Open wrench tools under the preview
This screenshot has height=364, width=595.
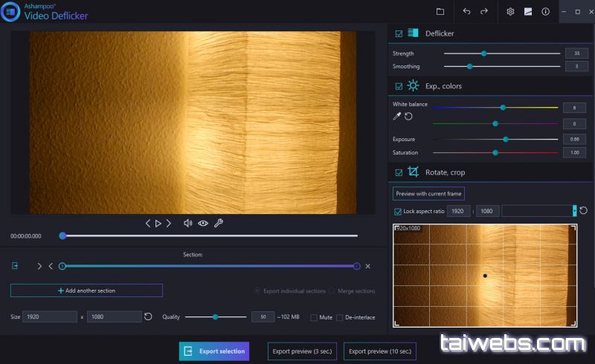click(x=219, y=223)
